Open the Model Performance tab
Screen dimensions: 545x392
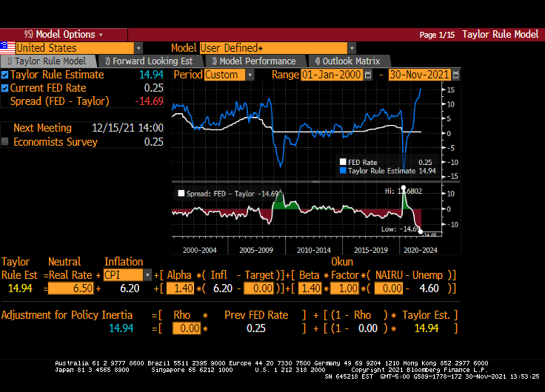pos(253,61)
